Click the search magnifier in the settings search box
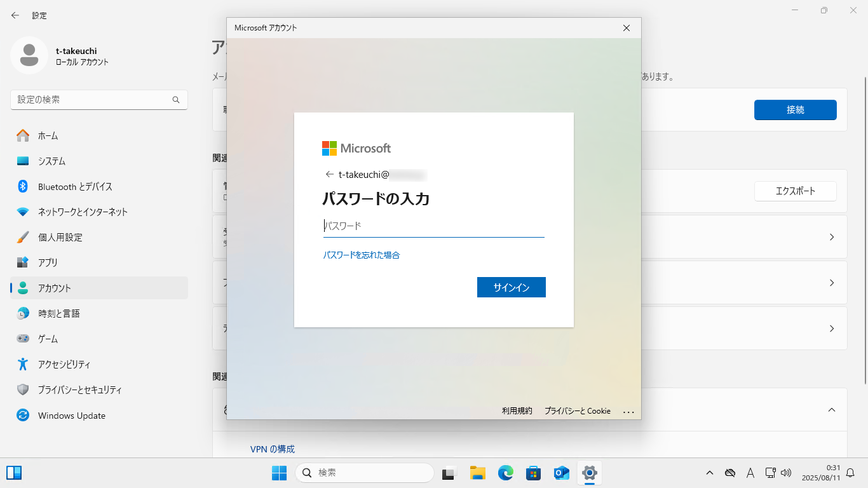Screen dimensions: 868x488 tap(176, 100)
